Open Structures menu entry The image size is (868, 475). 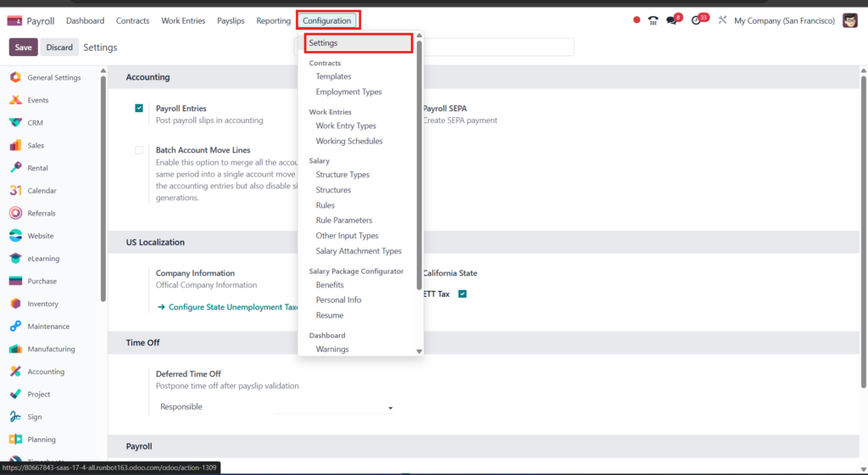click(x=333, y=190)
